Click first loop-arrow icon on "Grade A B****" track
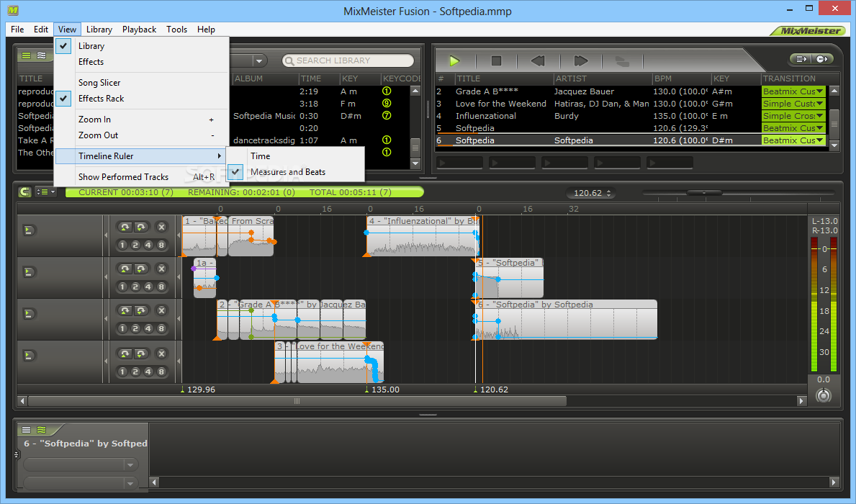Viewport: 856px width, 504px height. tap(125, 311)
